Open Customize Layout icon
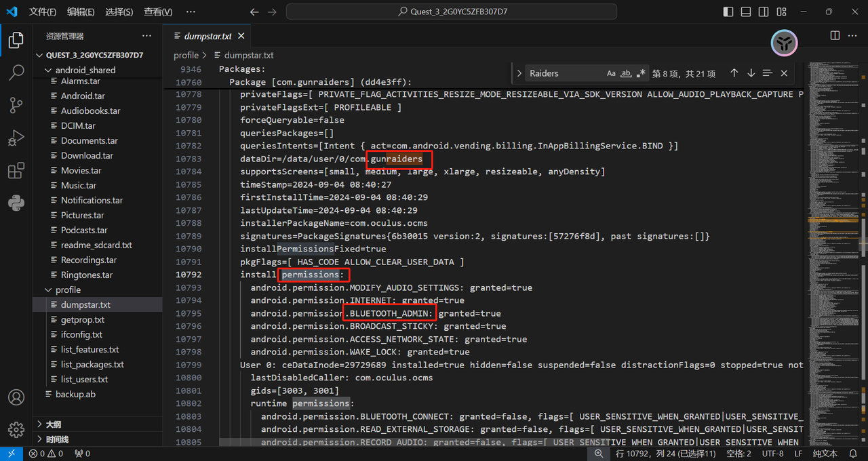 pyautogui.click(x=781, y=12)
